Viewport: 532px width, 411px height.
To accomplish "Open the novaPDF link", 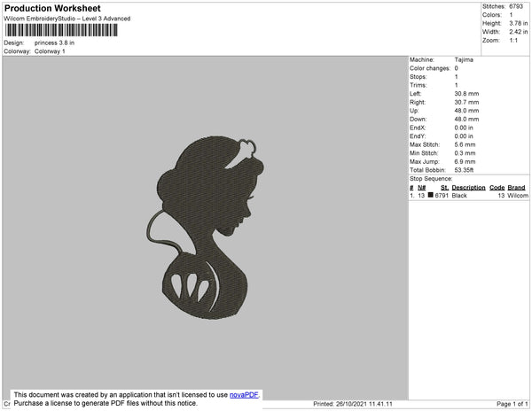I will click(244, 395).
